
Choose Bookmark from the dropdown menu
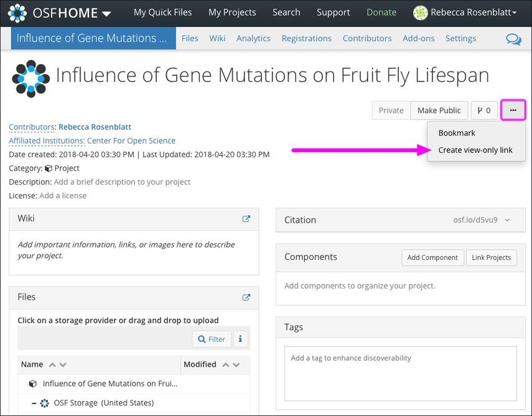pyautogui.click(x=457, y=133)
